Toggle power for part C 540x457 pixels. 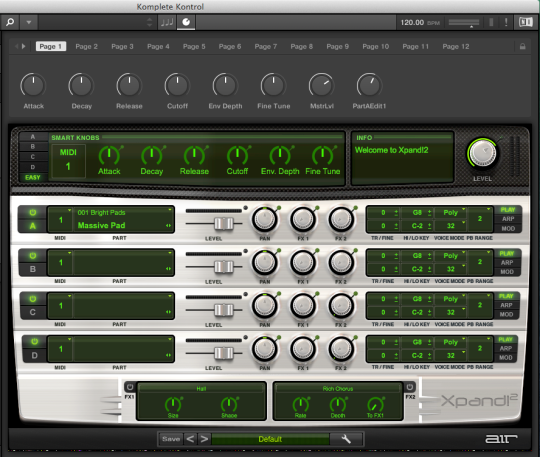33,299
